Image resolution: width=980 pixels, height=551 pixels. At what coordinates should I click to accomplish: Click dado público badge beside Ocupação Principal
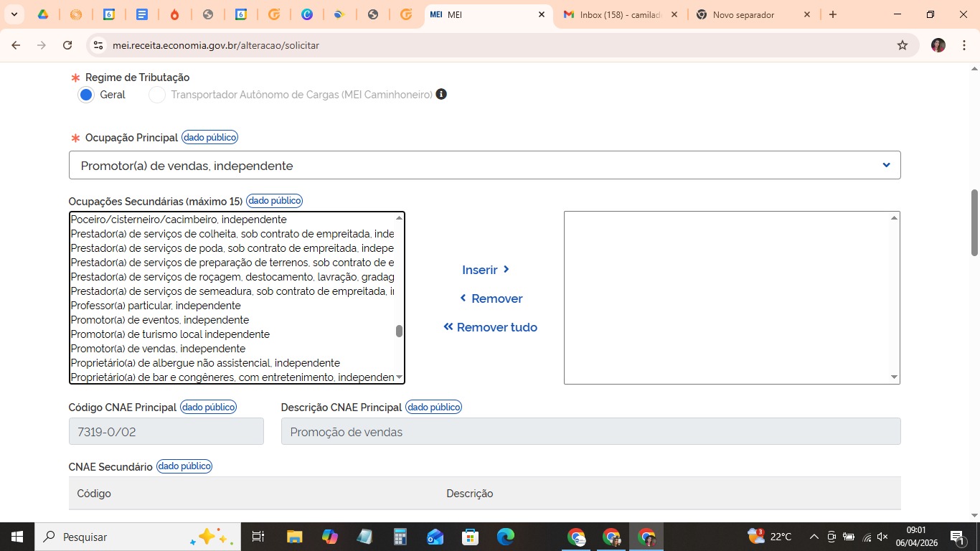pos(209,137)
